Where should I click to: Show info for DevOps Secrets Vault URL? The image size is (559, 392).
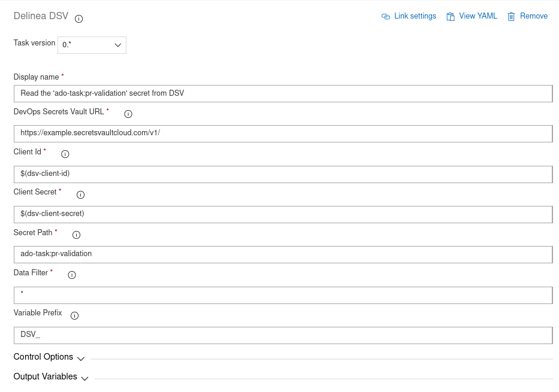point(128,114)
